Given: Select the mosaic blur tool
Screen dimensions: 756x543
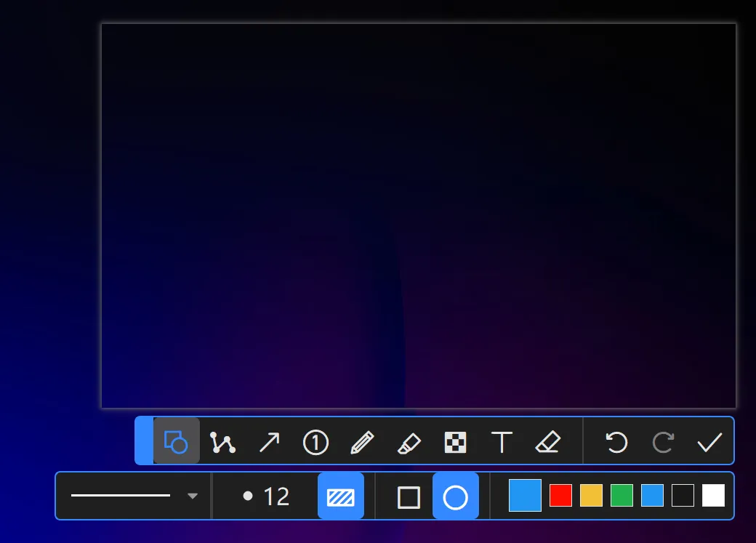Looking at the screenshot, I should pyautogui.click(x=455, y=442).
